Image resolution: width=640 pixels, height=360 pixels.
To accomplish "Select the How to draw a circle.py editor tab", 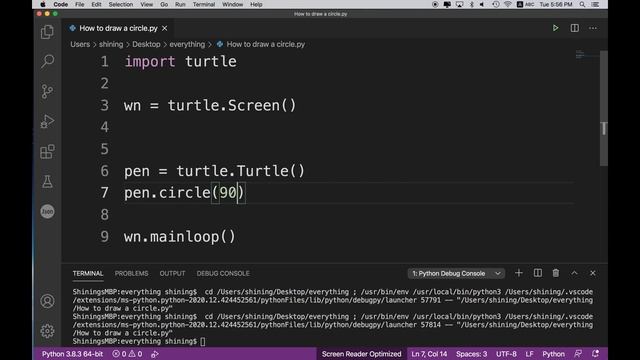I will pyautogui.click(x=118, y=28).
